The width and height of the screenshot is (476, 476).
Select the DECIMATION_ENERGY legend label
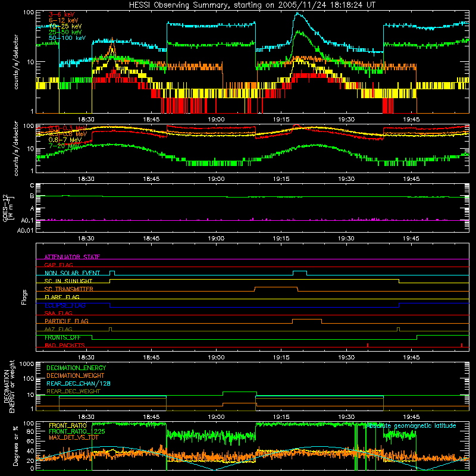coord(76,368)
